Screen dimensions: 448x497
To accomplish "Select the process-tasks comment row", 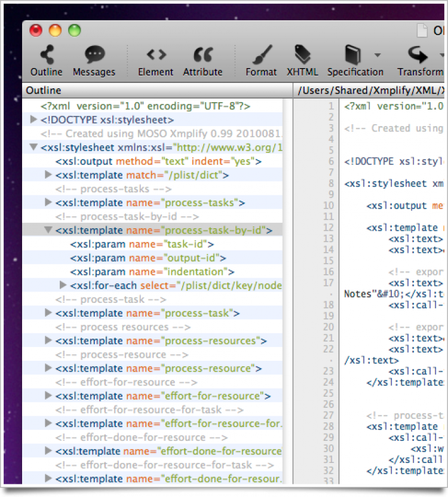I will click(x=152, y=189).
